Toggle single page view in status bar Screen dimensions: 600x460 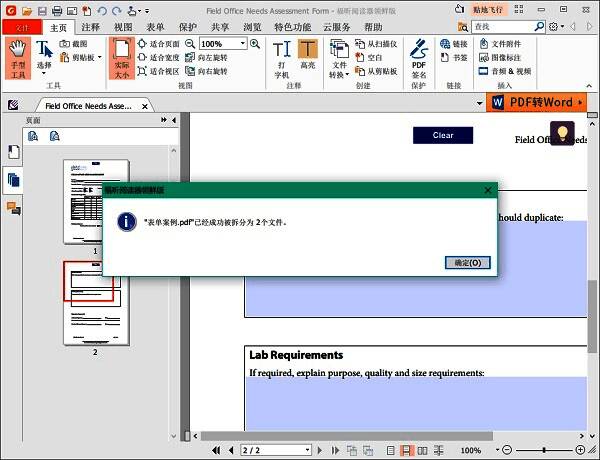391,451
